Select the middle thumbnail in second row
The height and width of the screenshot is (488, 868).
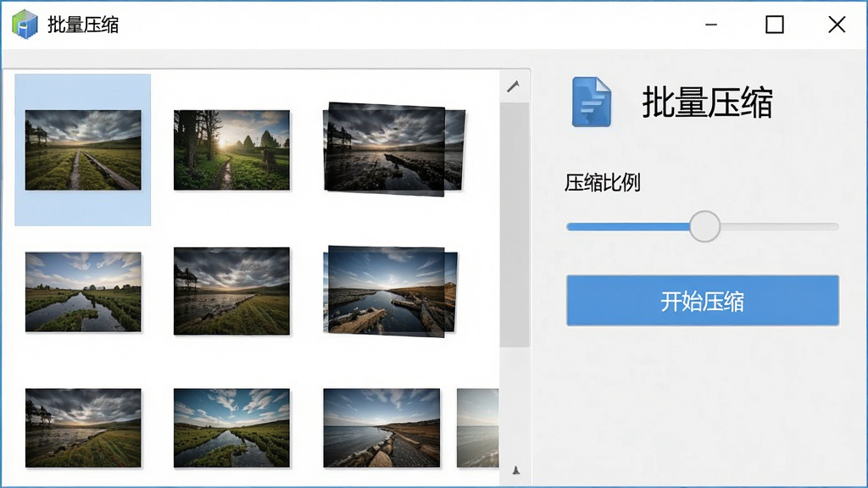point(231,291)
